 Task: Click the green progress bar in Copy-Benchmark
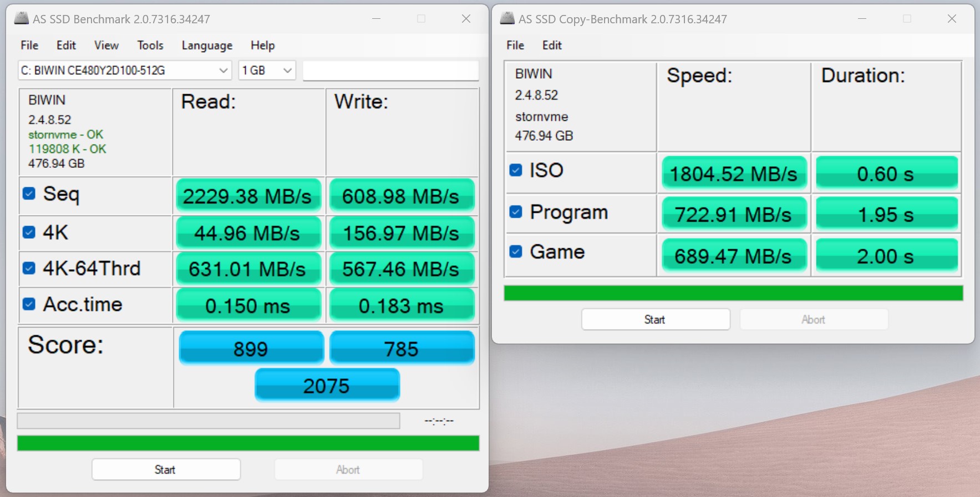pos(733,293)
